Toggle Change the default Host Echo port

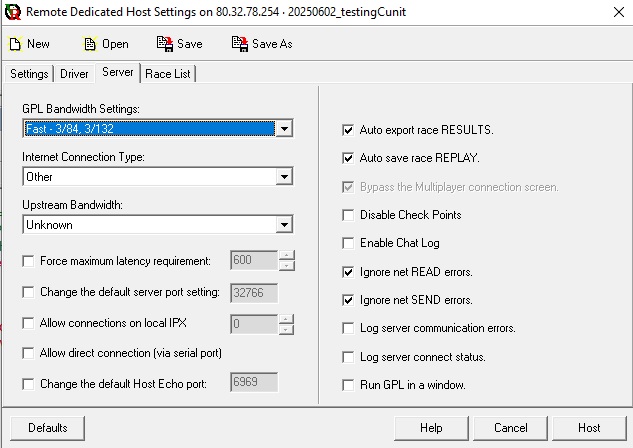(x=28, y=384)
